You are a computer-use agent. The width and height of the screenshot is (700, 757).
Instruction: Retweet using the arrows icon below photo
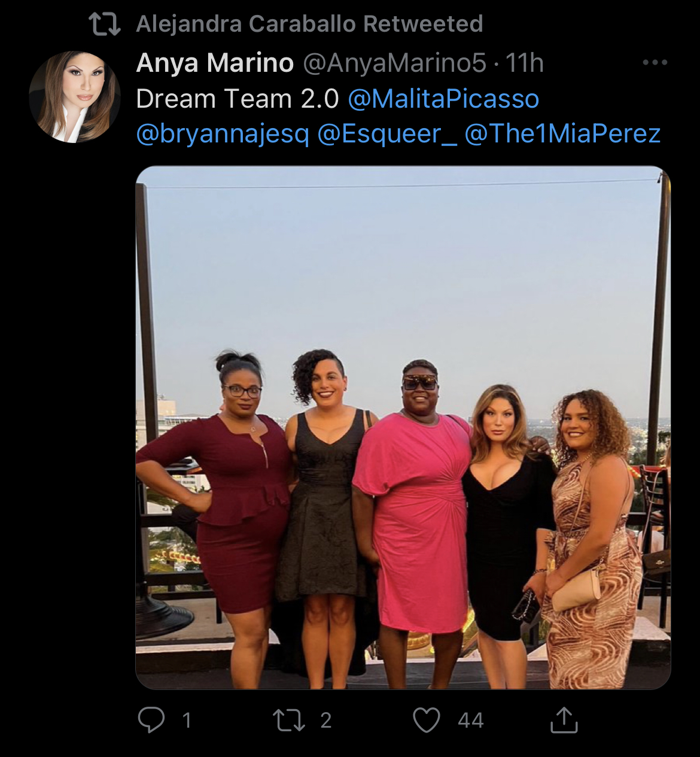(x=288, y=720)
